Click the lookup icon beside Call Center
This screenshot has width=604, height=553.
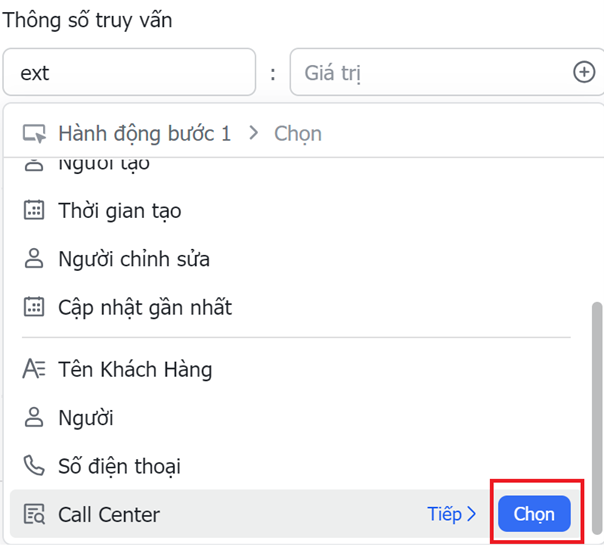point(34,515)
